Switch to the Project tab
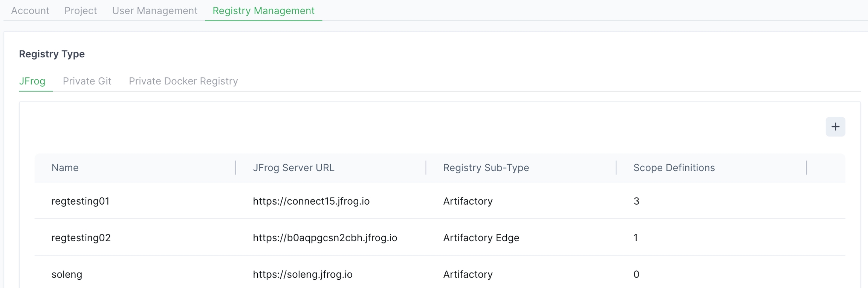This screenshot has height=288, width=868. point(81,11)
